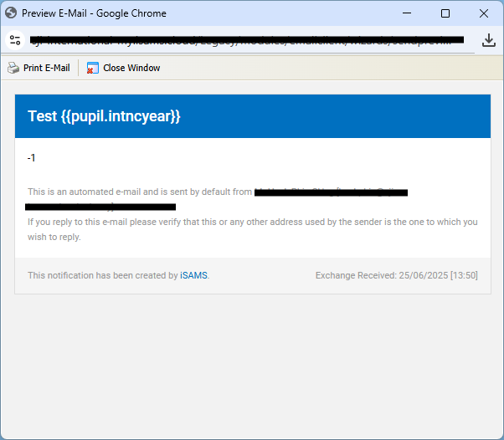
Task: Minimize the Preview E-Mail window
Action: pyautogui.click(x=407, y=13)
